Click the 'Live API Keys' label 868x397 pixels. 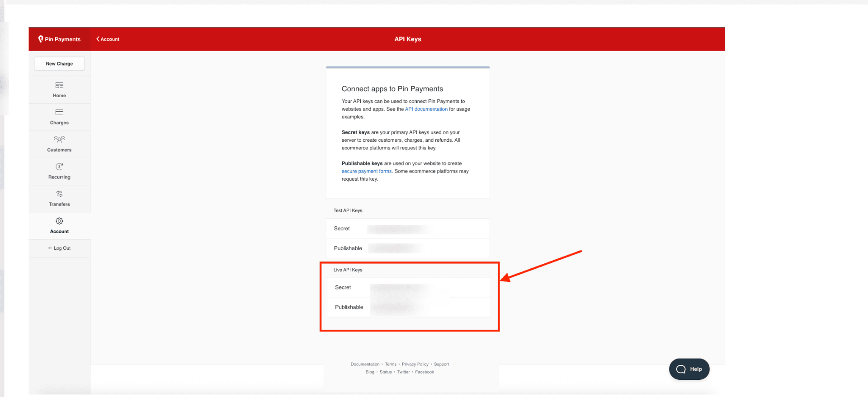click(x=348, y=270)
